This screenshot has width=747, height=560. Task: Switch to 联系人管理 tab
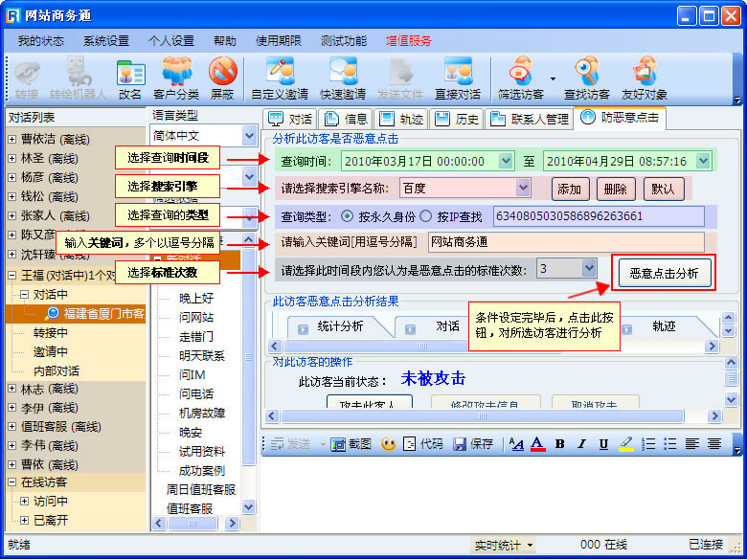tap(530, 119)
